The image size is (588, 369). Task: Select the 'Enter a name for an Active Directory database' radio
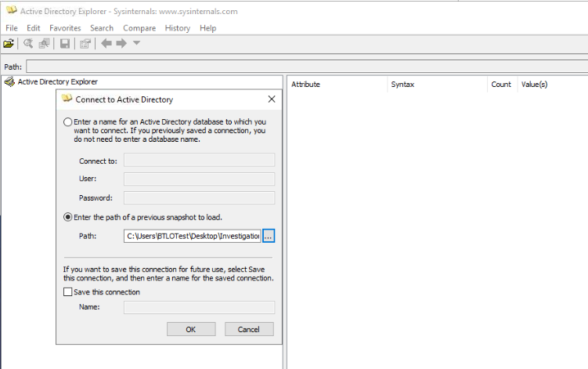coord(67,122)
